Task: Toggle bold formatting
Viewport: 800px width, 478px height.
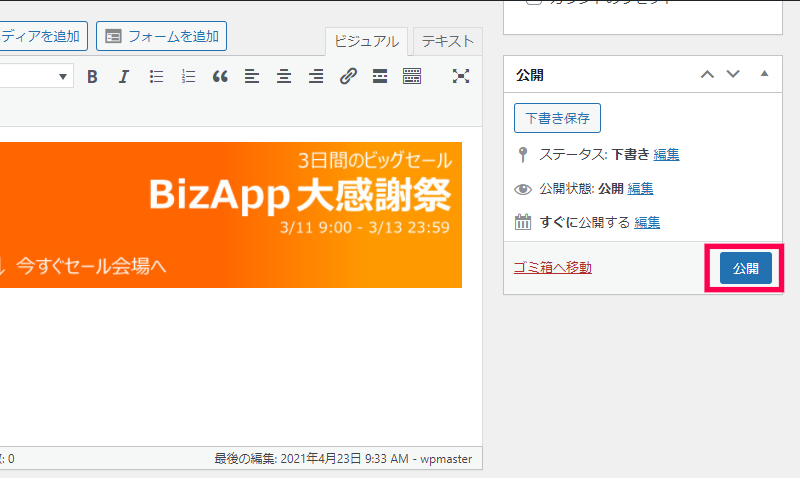Action: click(92, 77)
